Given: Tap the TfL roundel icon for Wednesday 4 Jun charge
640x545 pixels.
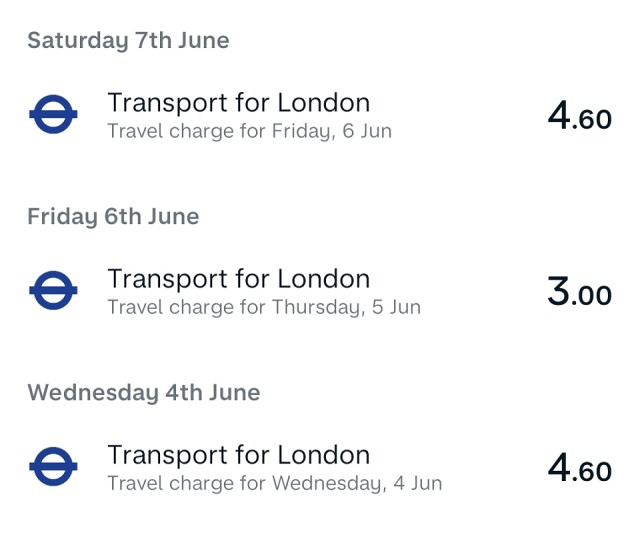Looking at the screenshot, I should (53, 466).
